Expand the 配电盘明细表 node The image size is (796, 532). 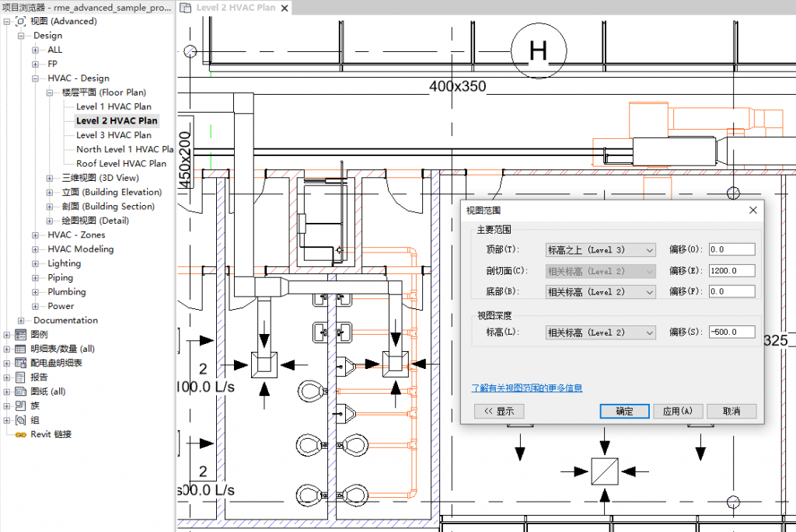click(6, 363)
